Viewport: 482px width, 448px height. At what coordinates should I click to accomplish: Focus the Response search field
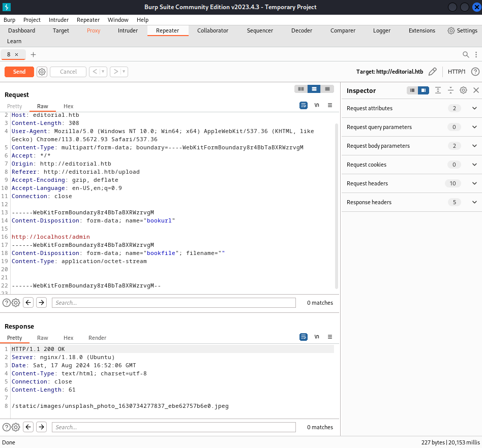click(x=174, y=427)
